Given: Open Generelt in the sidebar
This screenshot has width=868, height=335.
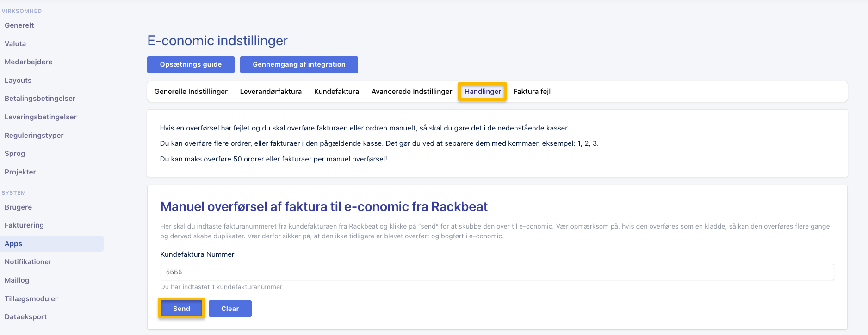Looking at the screenshot, I should click(19, 25).
